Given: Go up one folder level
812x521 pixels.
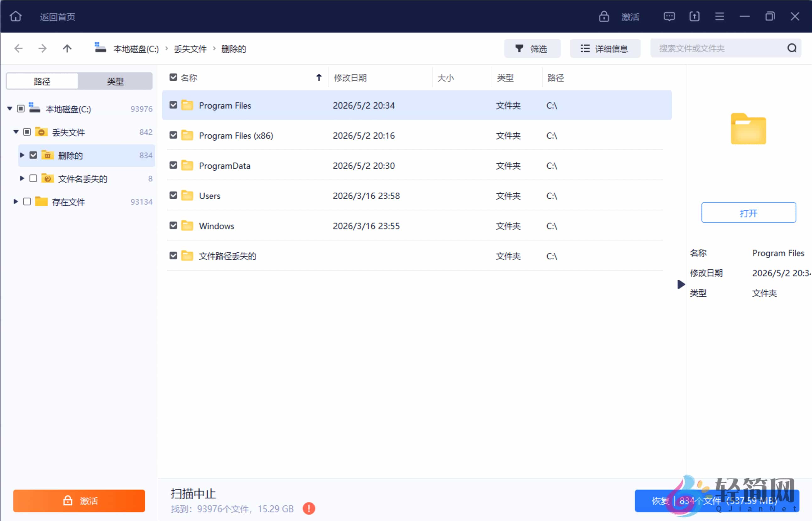Looking at the screenshot, I should tap(67, 48).
